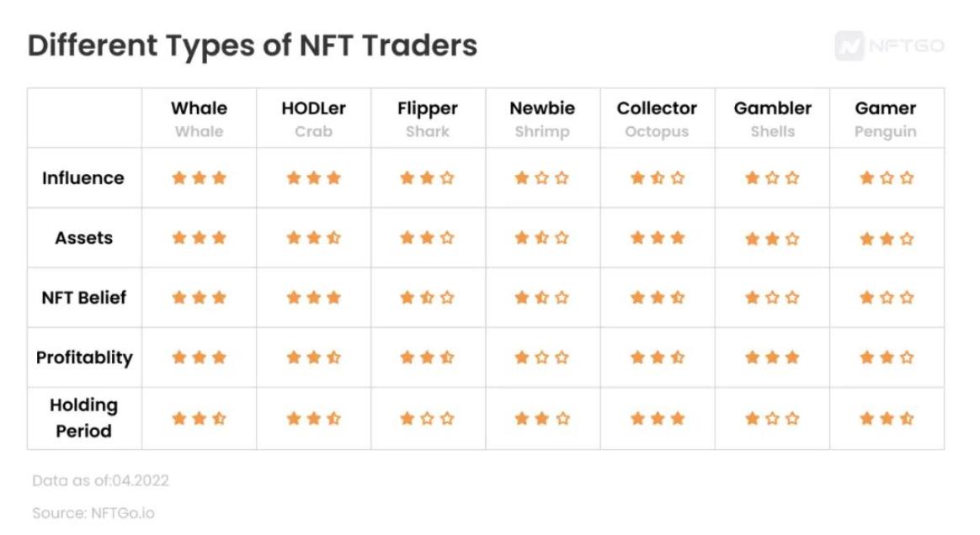Click the Newbie Profitability star rating
This screenshot has width=980, height=535.
point(542,358)
